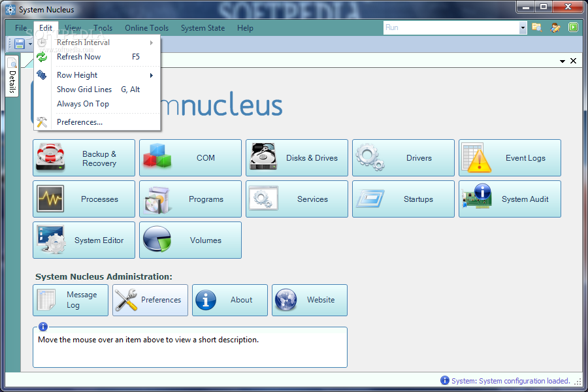Expand the Run combo box dropdown

coord(523,27)
